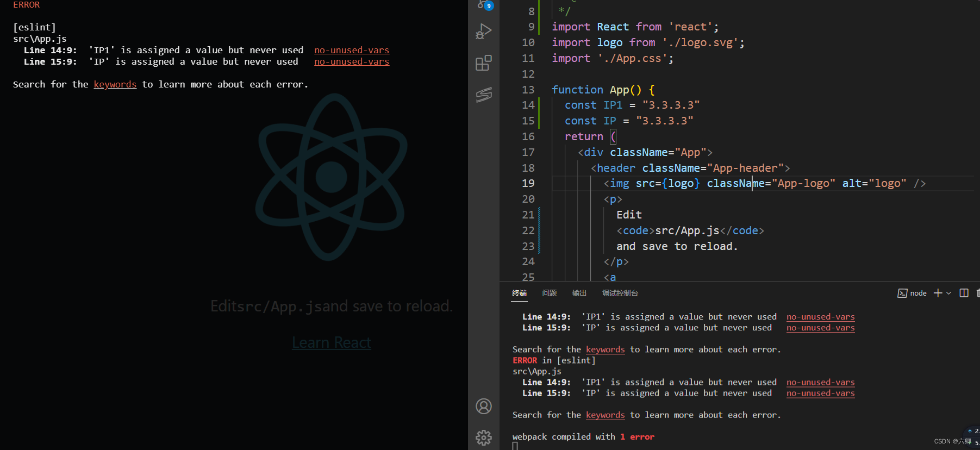Open the Extensions view in activity bar
Viewport: 980px width, 450px height.
click(x=484, y=63)
